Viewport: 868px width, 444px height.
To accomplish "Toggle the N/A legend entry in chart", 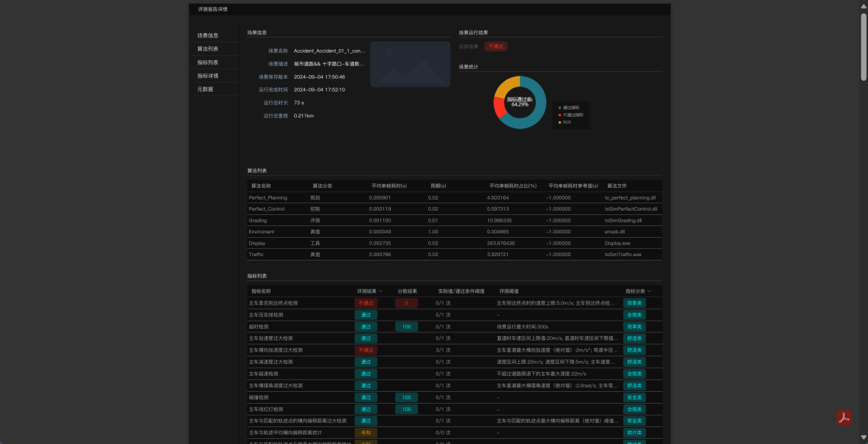I will click(x=566, y=122).
